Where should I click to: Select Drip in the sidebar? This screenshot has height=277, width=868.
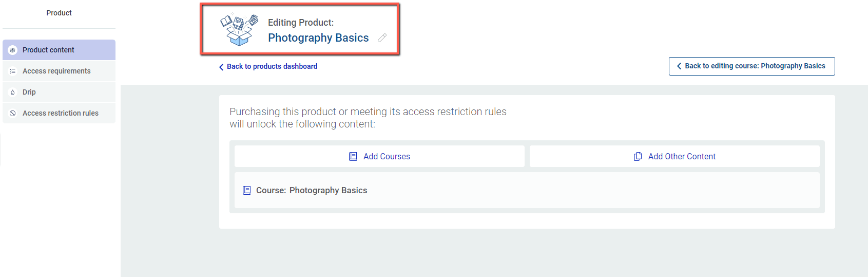59,92
